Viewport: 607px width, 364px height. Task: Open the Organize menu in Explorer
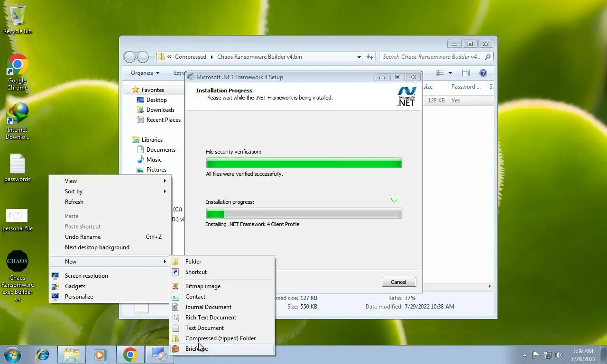click(x=145, y=73)
